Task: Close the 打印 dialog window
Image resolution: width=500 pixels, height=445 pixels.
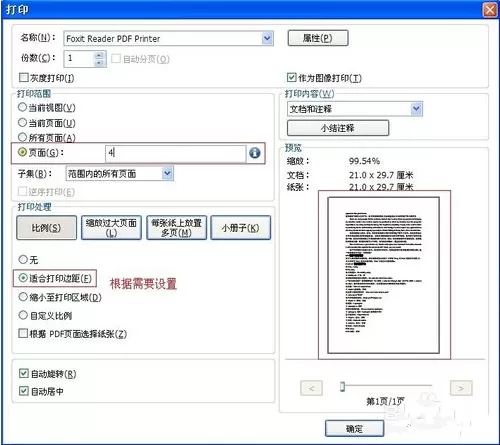Action: pyautogui.click(x=489, y=10)
